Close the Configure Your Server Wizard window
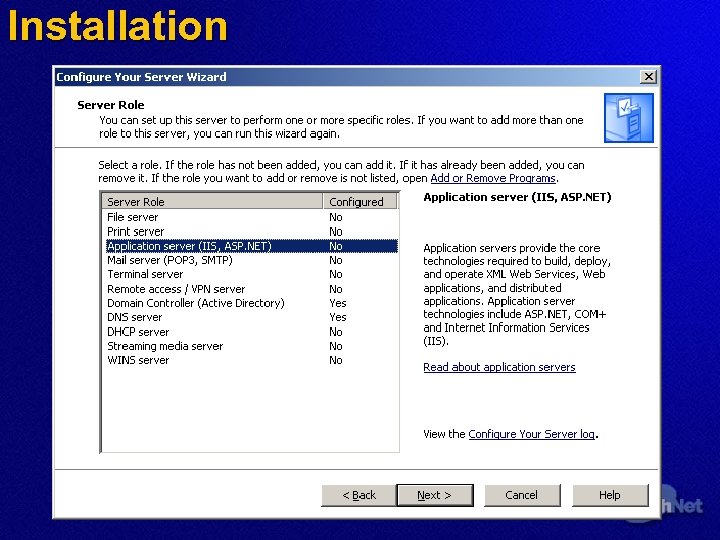The image size is (720, 540). point(648,76)
